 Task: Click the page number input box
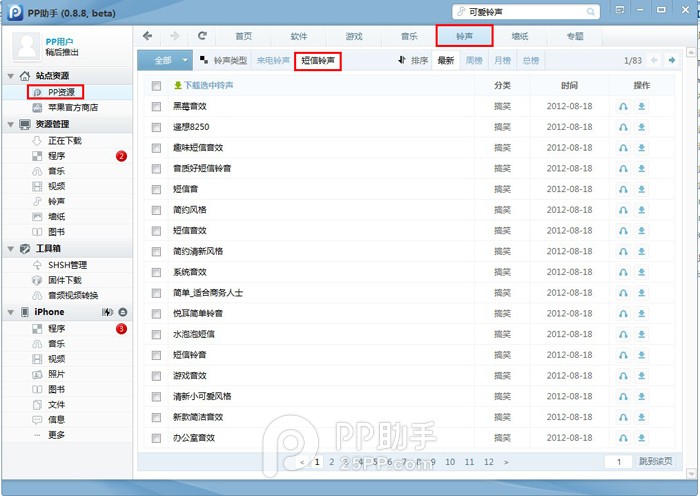(618, 462)
